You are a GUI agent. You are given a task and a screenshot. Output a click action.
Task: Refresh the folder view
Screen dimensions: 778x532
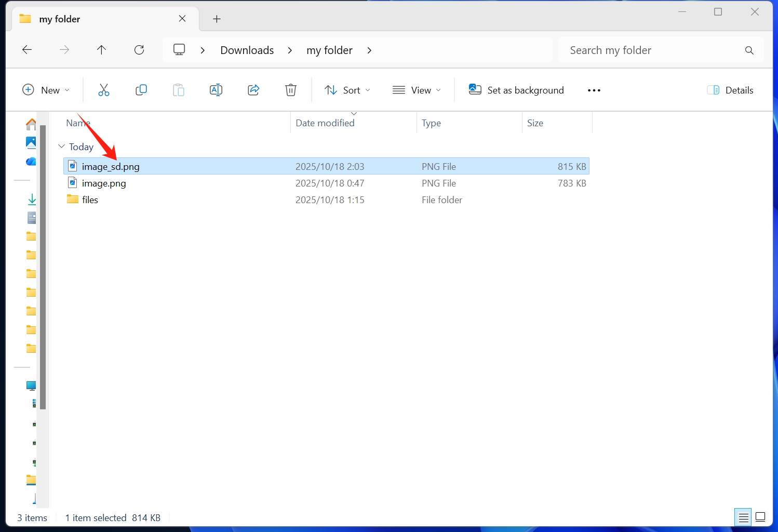pyautogui.click(x=139, y=50)
